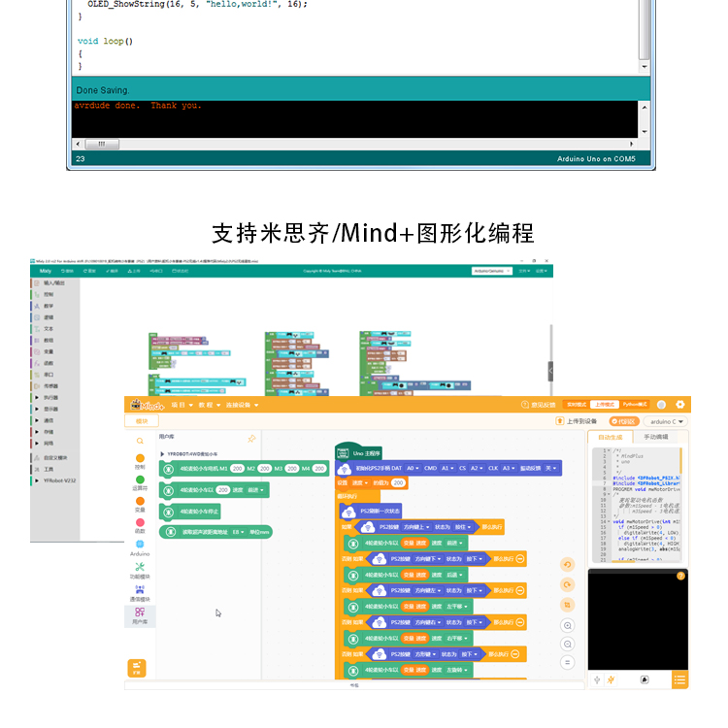Open the arduino C language dropdown
Viewport: 728px width, 728px height.
666,421
